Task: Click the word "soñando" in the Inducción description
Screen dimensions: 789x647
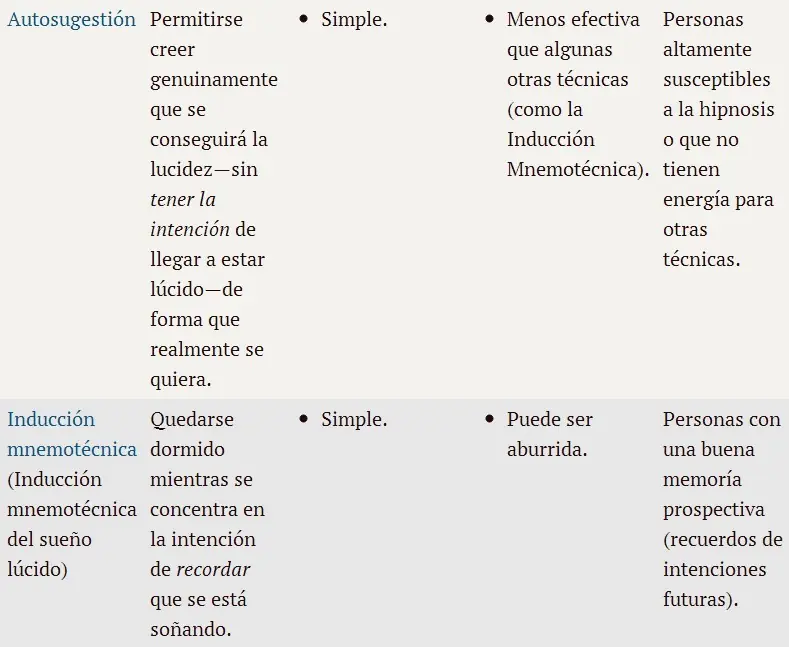Action: point(188,630)
